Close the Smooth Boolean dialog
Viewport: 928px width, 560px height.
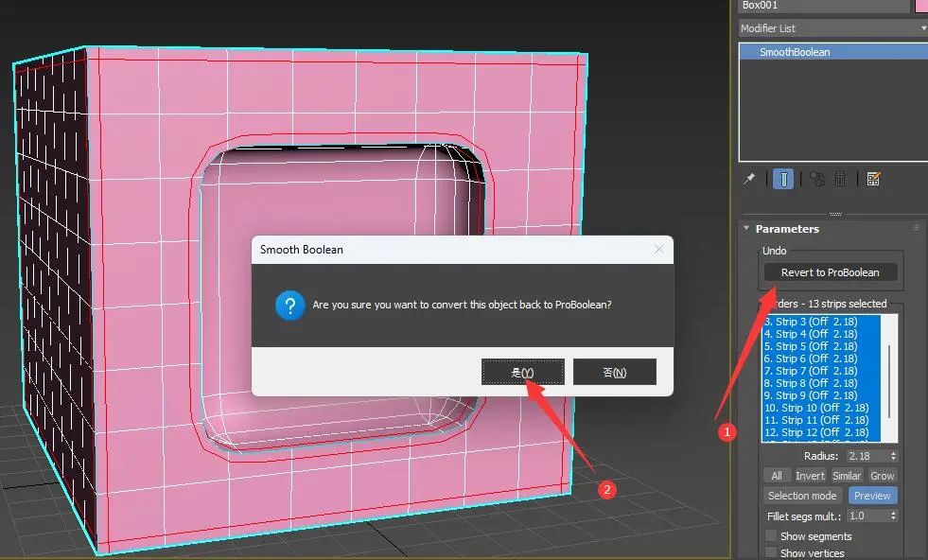point(658,249)
